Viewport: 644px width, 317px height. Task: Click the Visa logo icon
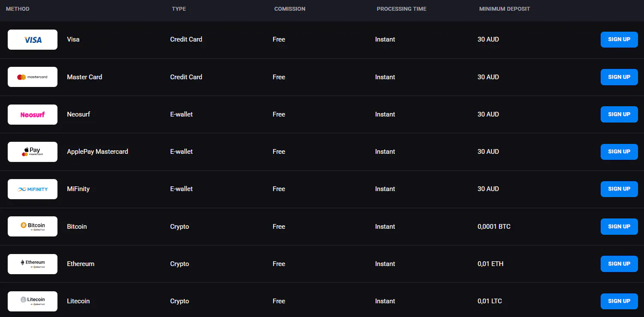[33, 40]
